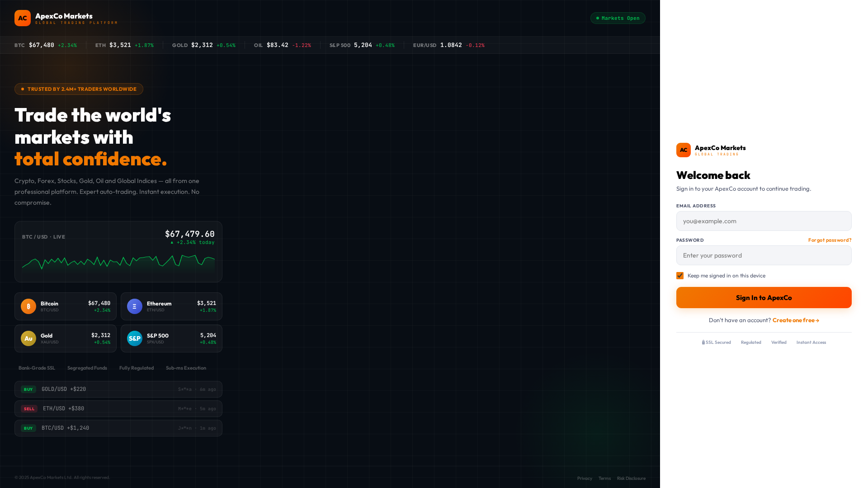Open the Create one free signup link

[x=796, y=320]
